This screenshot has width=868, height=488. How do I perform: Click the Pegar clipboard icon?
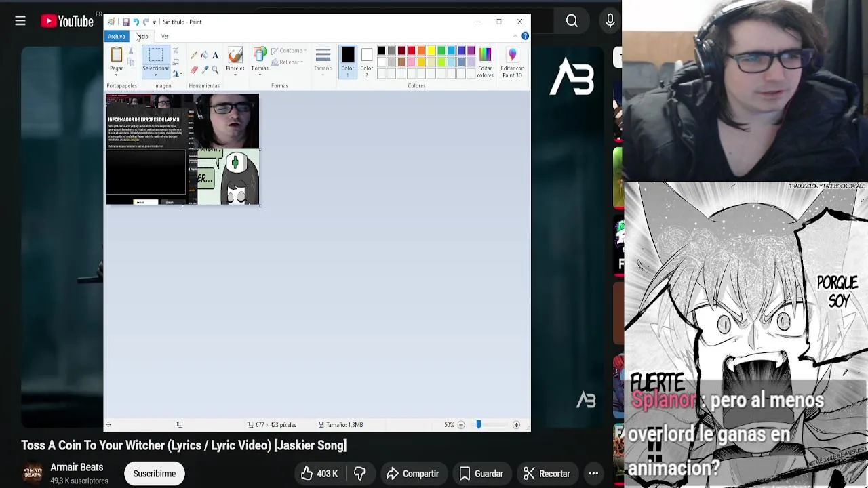(117, 55)
